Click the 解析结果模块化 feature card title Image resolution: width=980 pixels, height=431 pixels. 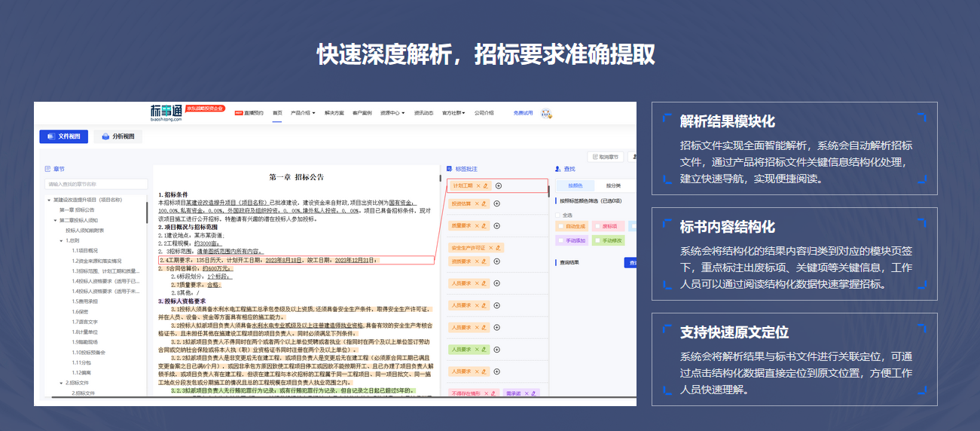pyautogui.click(x=727, y=121)
